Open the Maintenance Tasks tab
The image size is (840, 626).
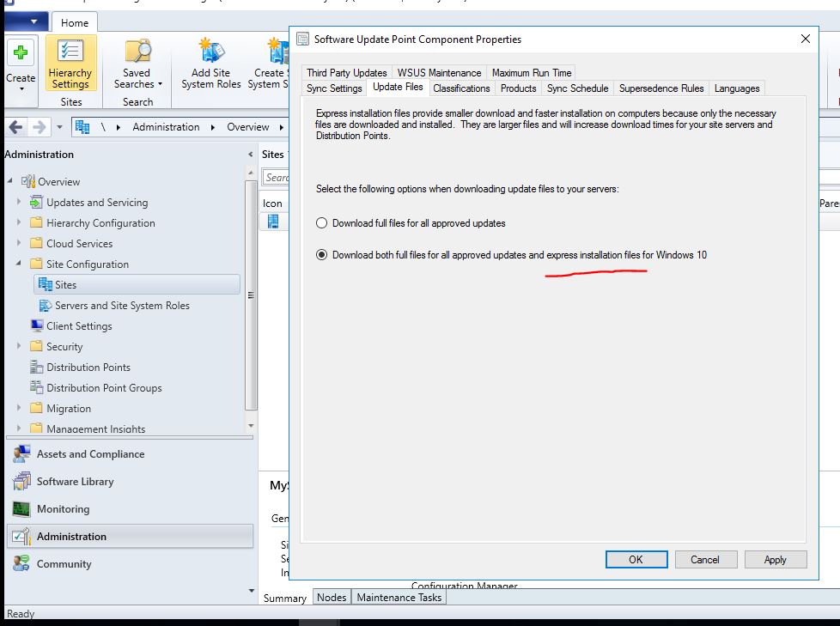click(399, 597)
